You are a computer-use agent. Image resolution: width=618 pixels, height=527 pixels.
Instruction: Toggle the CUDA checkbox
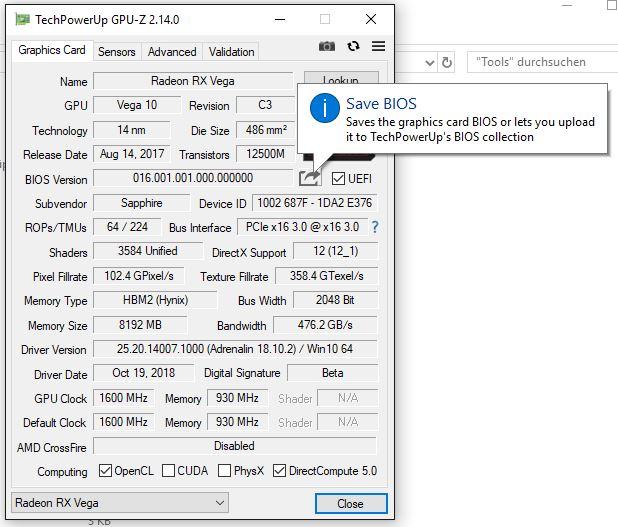tap(168, 470)
